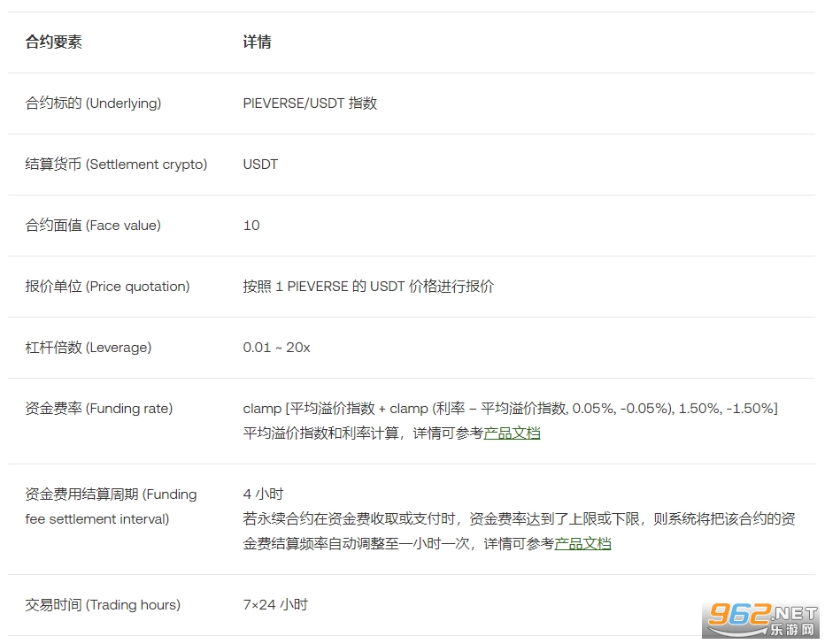The width and height of the screenshot is (825, 644).
Task: Open 产品文档 link in Funding rate row
Action: tap(512, 433)
